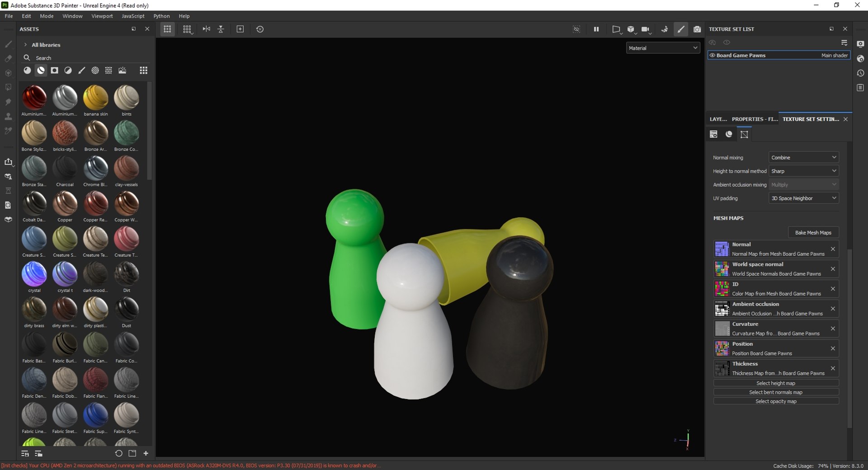Open the camera screenshot icon in viewport toolbar

[x=697, y=29]
